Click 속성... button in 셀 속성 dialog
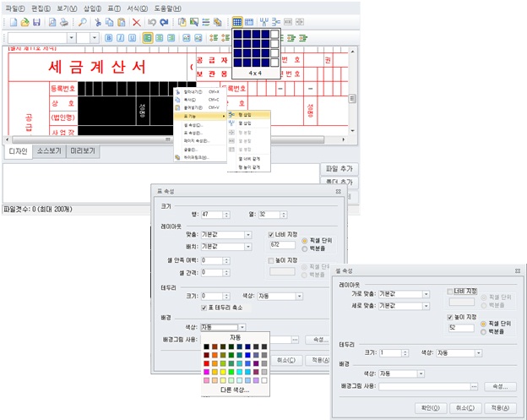The image size is (527, 420). pyautogui.click(x=501, y=387)
